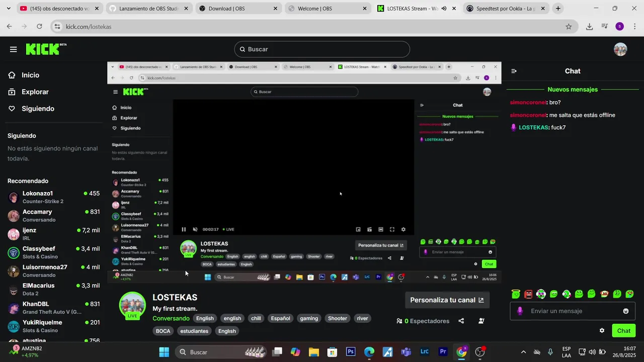Open recommended channel Lokonazo1
Image resolution: width=644 pixels, height=362 pixels.
[53, 197]
